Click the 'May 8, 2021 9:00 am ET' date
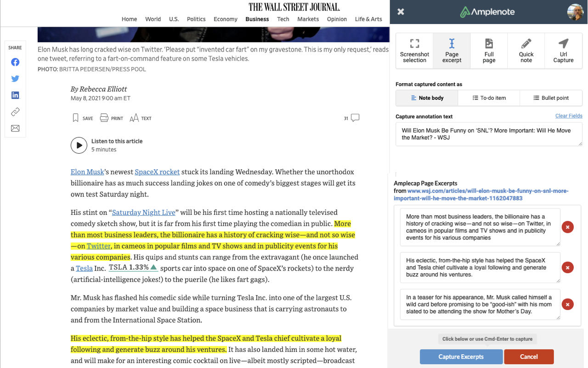The image size is (588, 368). (101, 98)
